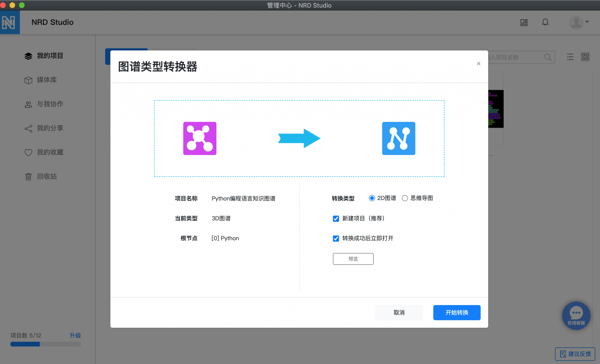The height and width of the screenshot is (364, 600).
Task: Open the user avatar dropdown menu
Action: click(x=576, y=22)
